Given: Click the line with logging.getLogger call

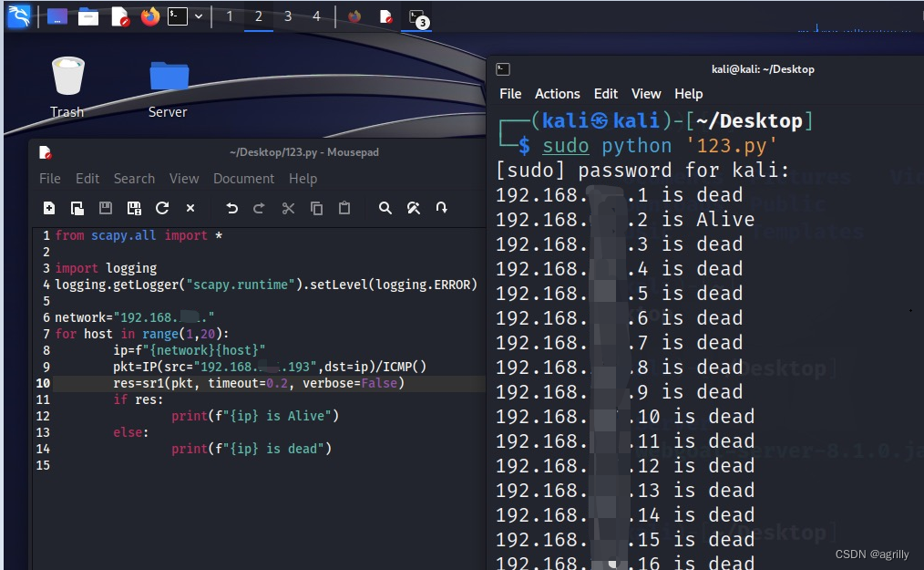Looking at the screenshot, I should [x=266, y=285].
